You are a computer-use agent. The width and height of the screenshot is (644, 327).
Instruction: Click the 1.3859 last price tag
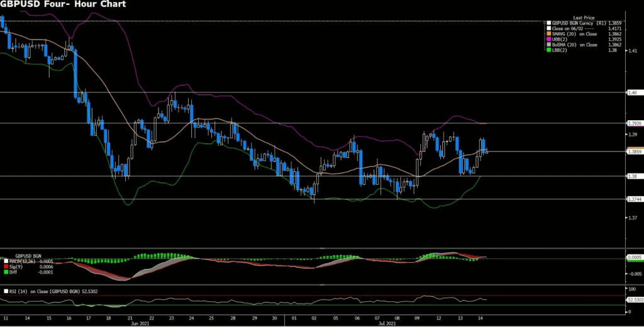(635, 152)
